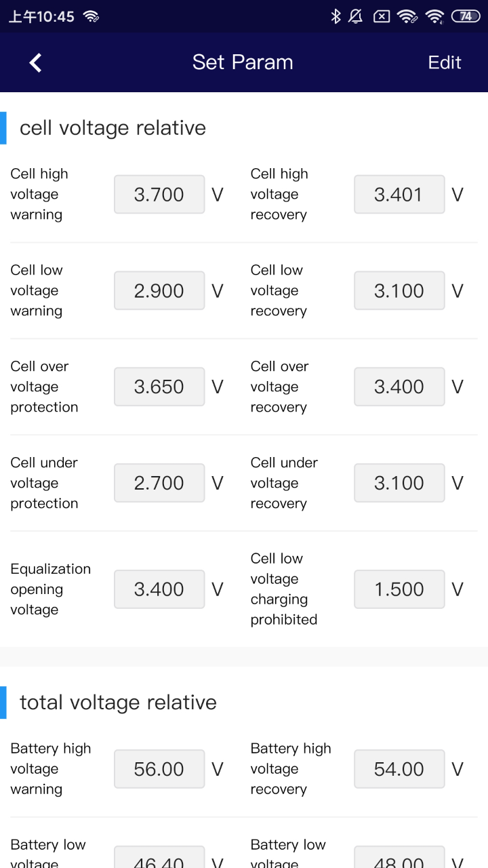Image resolution: width=488 pixels, height=868 pixels.
Task: Open Edit mode in header
Action: pyautogui.click(x=445, y=62)
